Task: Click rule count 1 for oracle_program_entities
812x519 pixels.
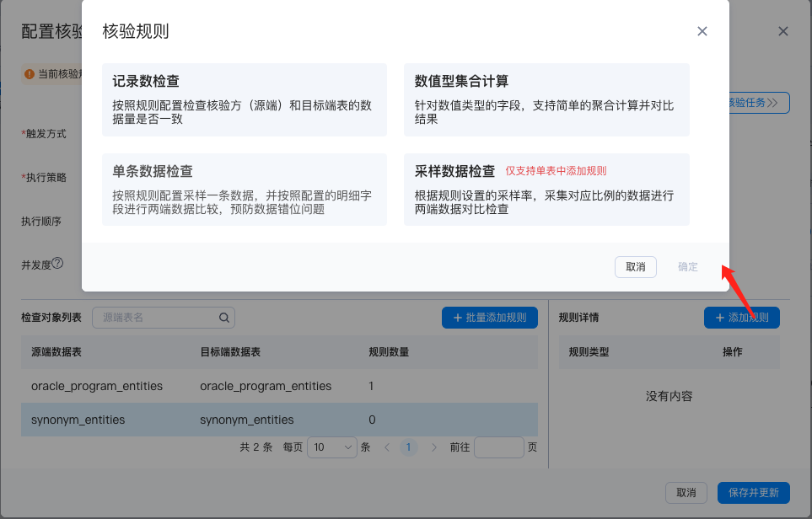Action: (x=371, y=386)
